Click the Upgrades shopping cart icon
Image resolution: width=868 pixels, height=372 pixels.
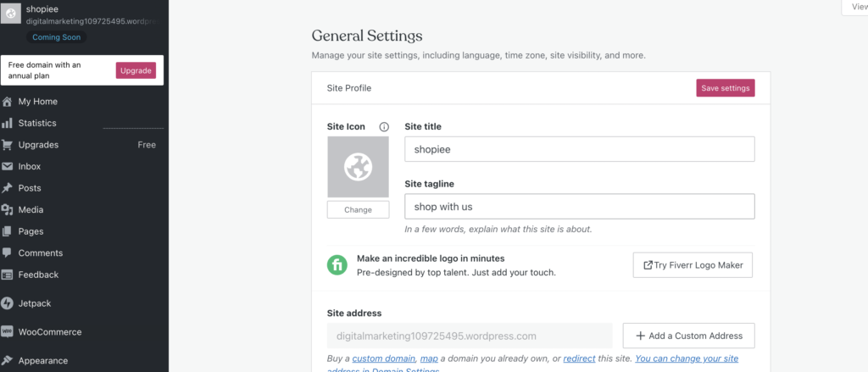8,145
